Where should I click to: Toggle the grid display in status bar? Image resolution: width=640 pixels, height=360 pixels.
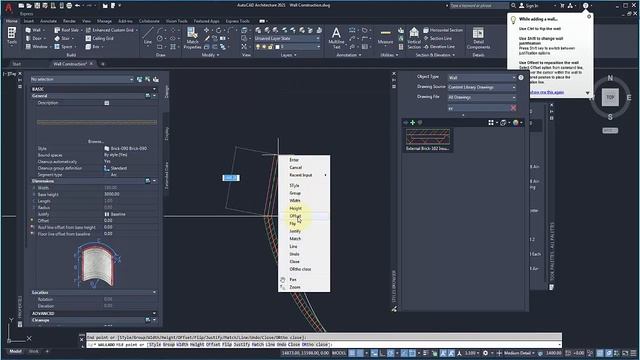tap(352, 353)
